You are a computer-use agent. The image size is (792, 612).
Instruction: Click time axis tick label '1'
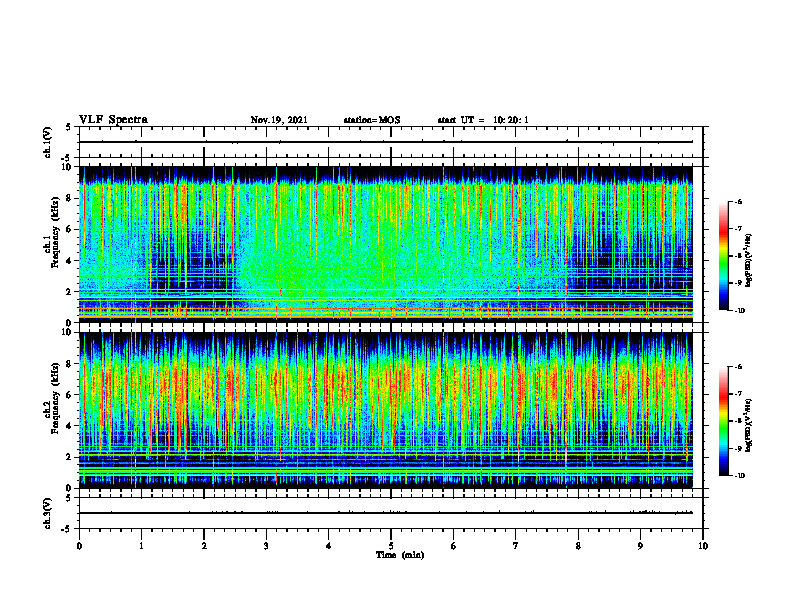point(141,546)
